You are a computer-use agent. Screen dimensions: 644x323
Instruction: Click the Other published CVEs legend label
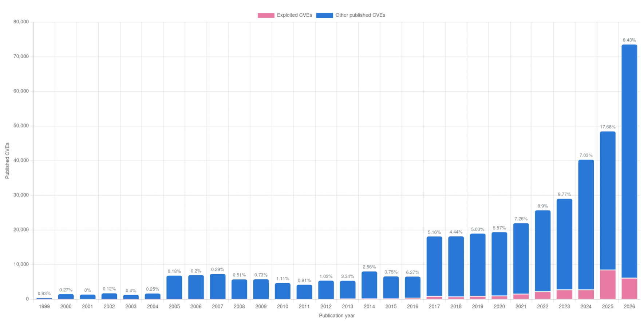(360, 15)
